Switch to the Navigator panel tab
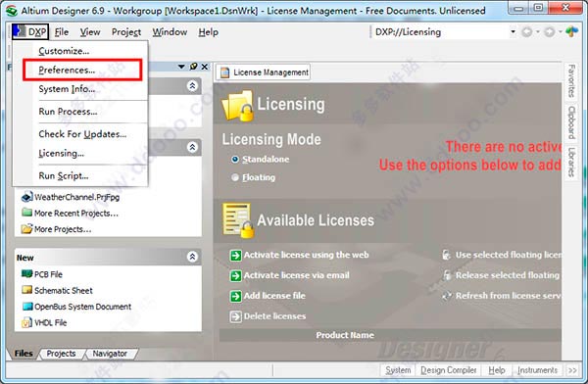 (x=110, y=354)
